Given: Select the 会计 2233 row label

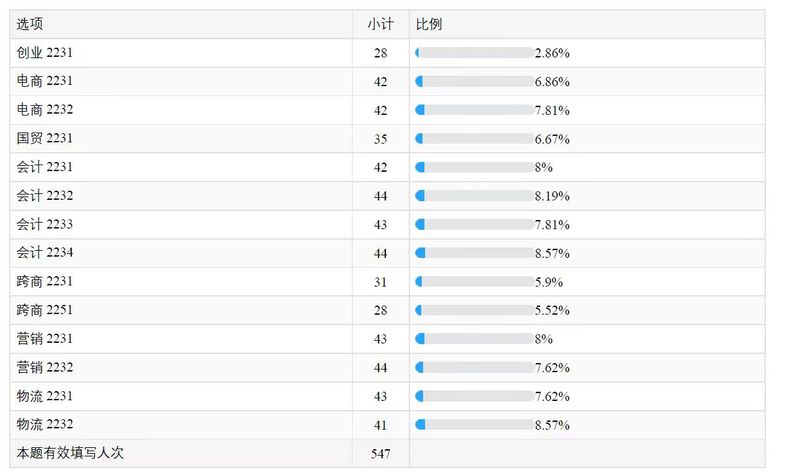Looking at the screenshot, I should (x=45, y=224).
